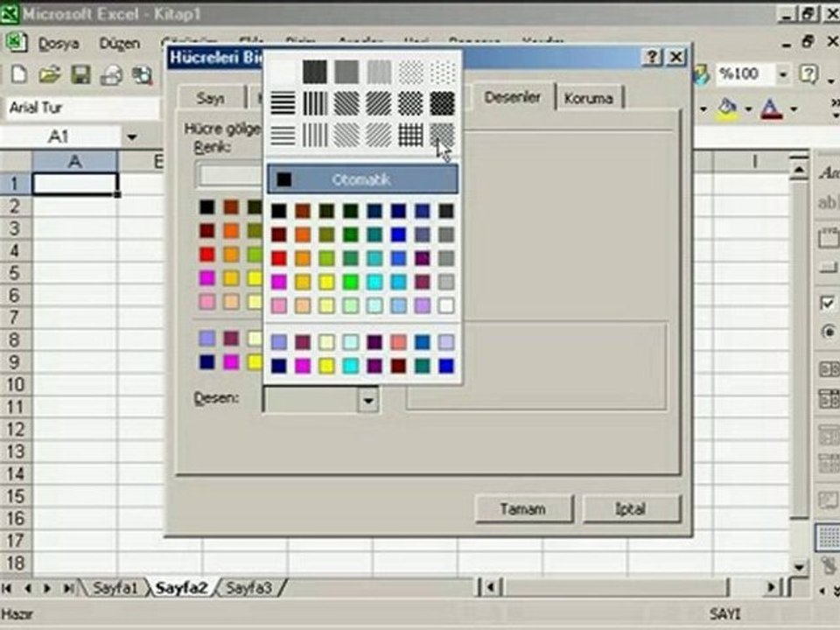Click the horizontal scrollbar left arrow
This screenshot has height=630, width=840.
pyautogui.click(x=490, y=587)
